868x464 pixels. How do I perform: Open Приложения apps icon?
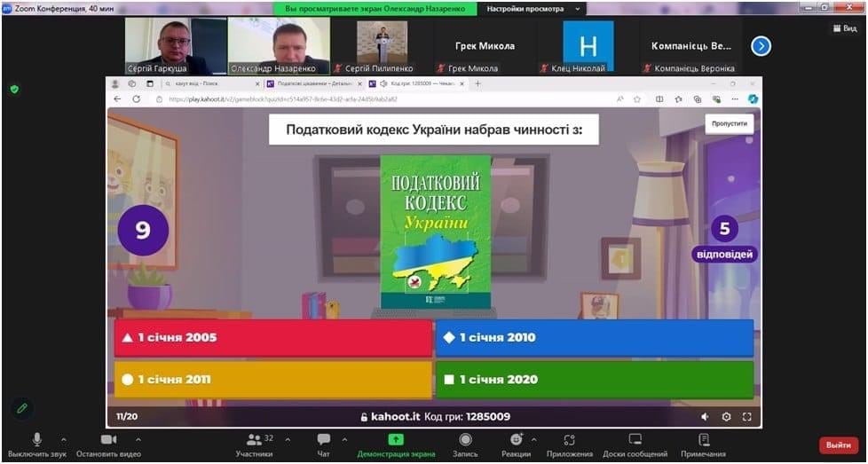[x=570, y=440]
